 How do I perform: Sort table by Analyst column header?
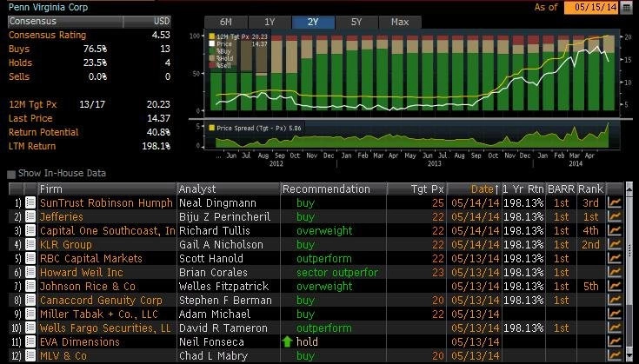pyautogui.click(x=229, y=189)
